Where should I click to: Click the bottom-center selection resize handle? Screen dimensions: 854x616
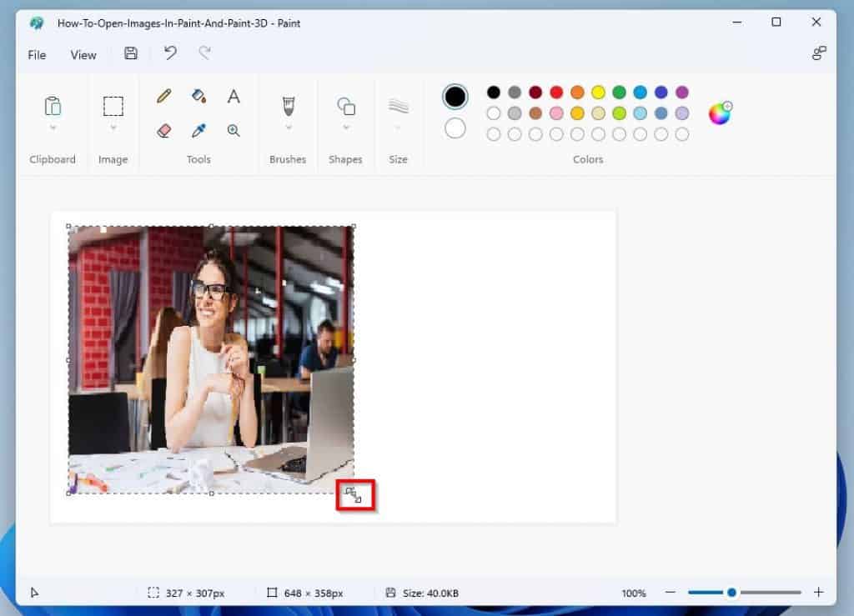pos(211,493)
